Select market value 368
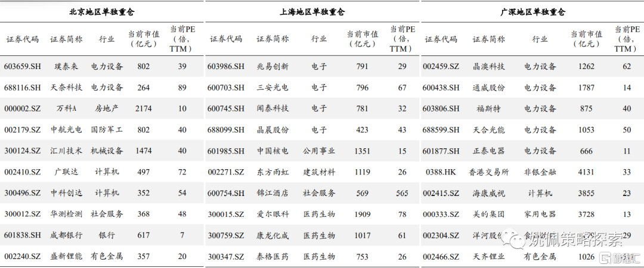The width and height of the screenshot is (644, 268). click(x=143, y=214)
